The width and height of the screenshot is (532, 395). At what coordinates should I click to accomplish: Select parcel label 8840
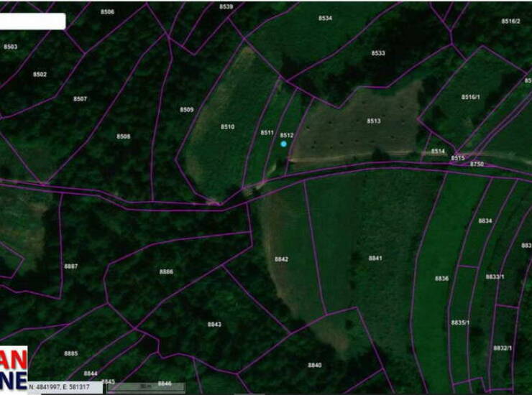click(x=314, y=365)
